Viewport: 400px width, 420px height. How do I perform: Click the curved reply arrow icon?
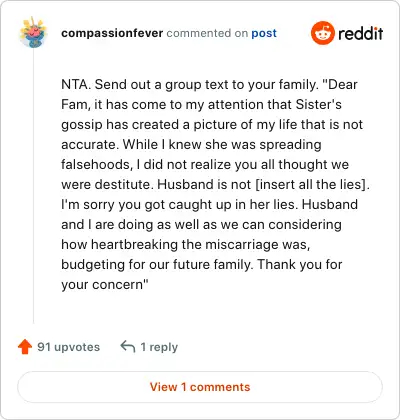(x=128, y=346)
